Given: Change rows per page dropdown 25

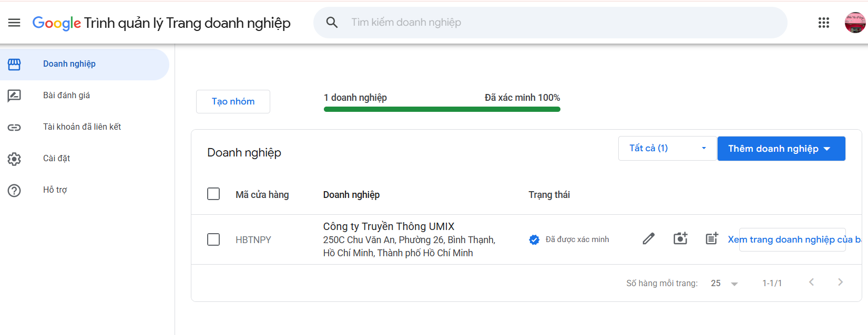Looking at the screenshot, I should point(724,284).
